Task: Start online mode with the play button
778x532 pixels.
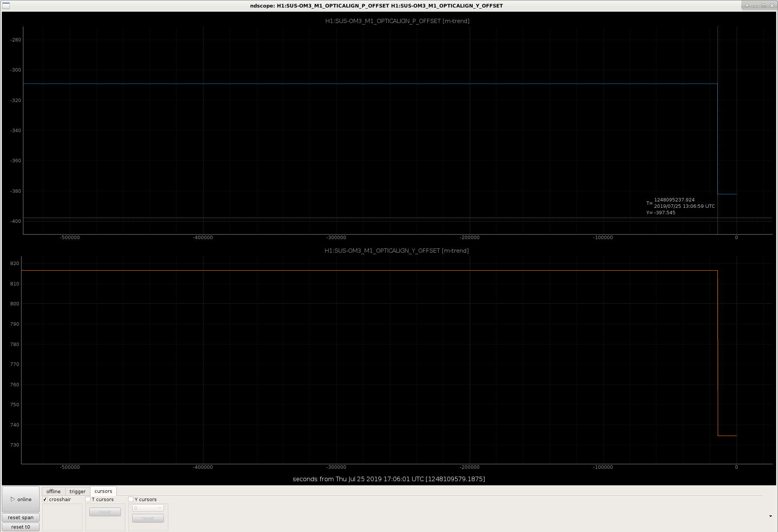Action: tap(21, 499)
